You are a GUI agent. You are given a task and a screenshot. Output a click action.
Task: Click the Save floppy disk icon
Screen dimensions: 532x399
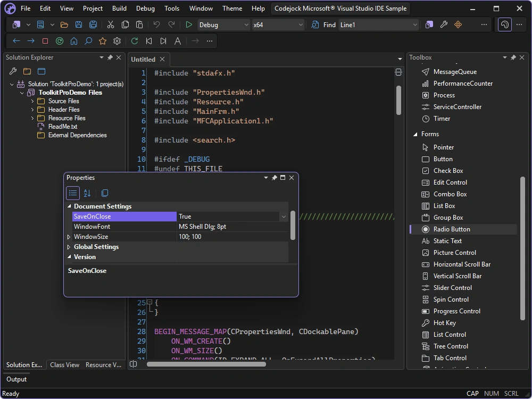coord(79,25)
